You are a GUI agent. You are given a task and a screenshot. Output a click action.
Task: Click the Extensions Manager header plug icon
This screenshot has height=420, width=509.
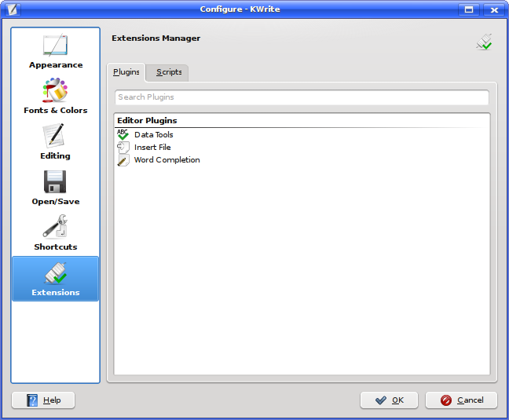point(484,42)
